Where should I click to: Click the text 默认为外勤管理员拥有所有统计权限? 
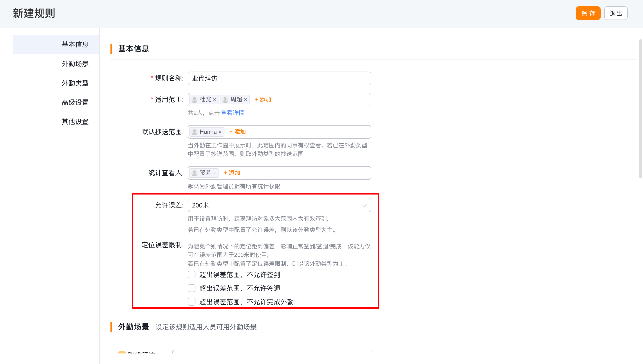pos(234,186)
